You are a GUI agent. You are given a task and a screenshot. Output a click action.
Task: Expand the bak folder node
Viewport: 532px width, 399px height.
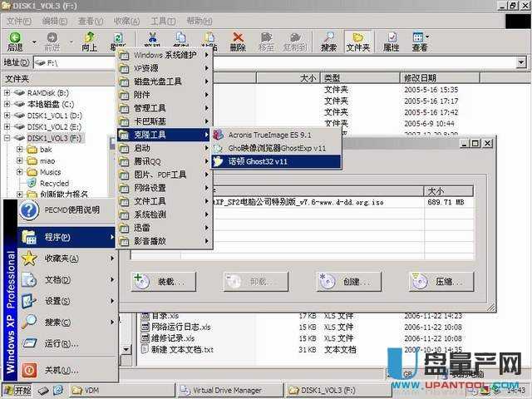tap(20, 150)
